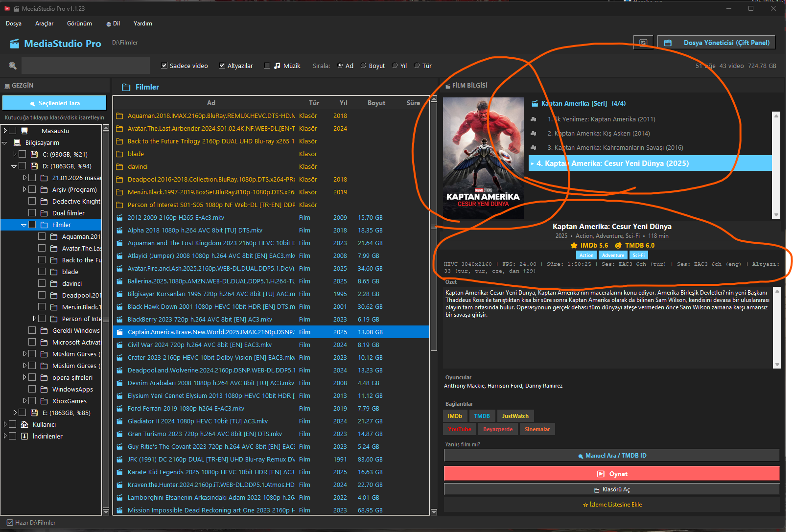This screenshot has height=532, width=793.
Task: Toggle the Altyazılar checkbox
Action: point(222,66)
